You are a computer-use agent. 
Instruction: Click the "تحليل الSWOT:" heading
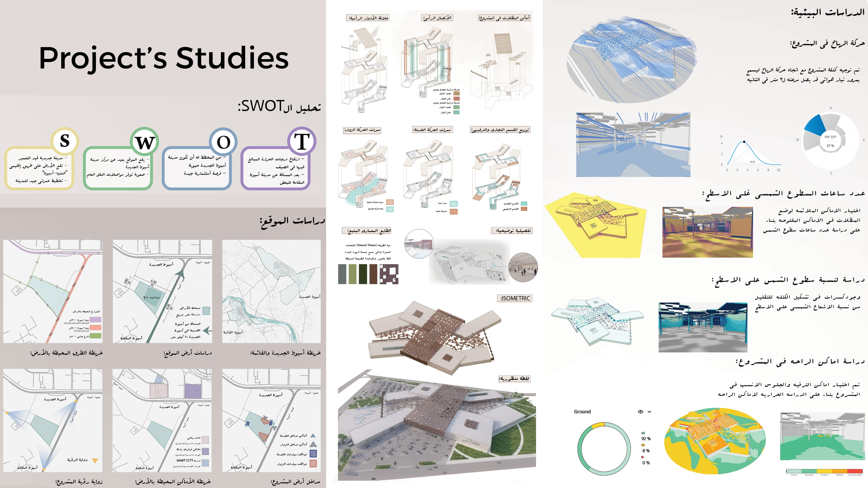279,106
